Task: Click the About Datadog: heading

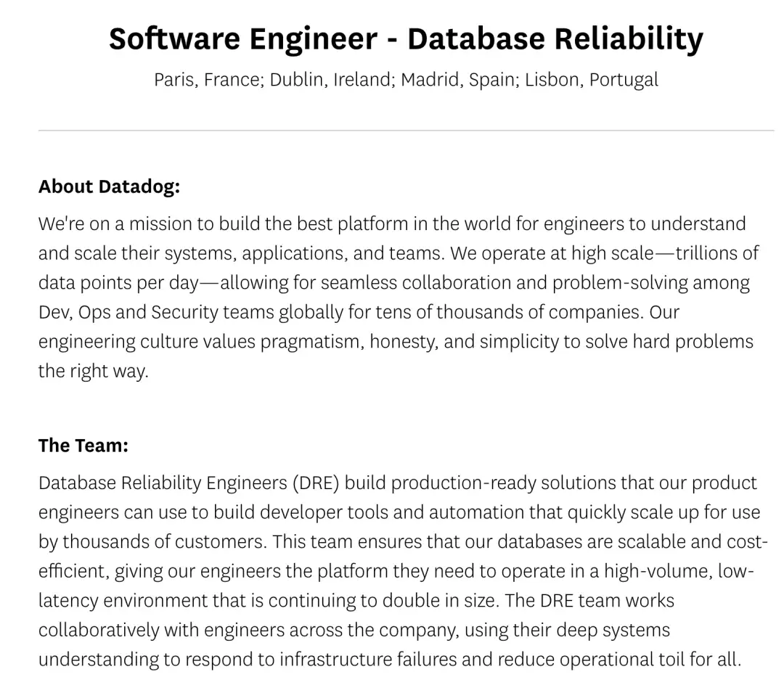Action: pos(109,186)
